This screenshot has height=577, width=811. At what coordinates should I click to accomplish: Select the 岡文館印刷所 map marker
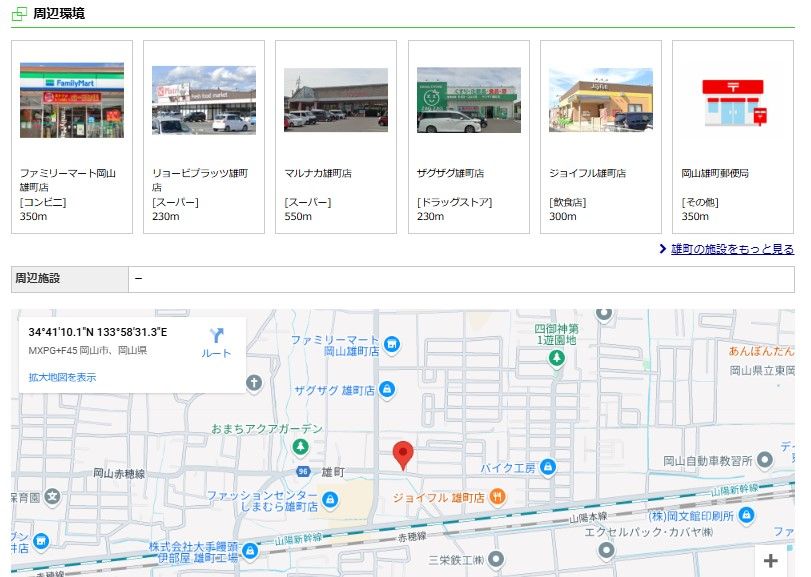(x=746, y=515)
